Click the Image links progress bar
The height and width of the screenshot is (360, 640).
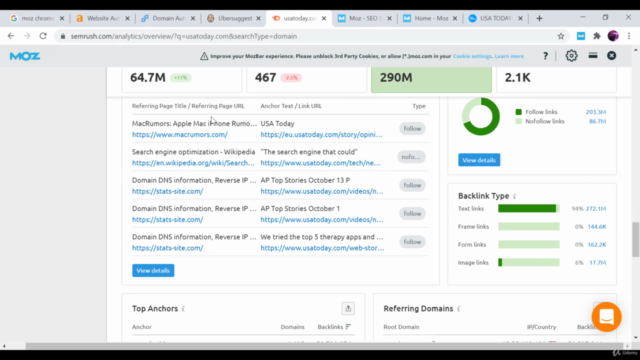point(529,262)
